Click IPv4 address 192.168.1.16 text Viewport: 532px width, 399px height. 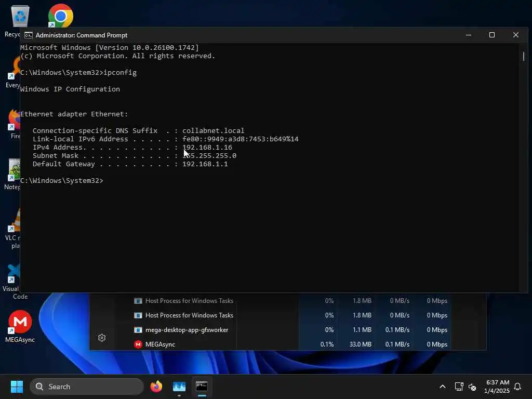click(207, 147)
